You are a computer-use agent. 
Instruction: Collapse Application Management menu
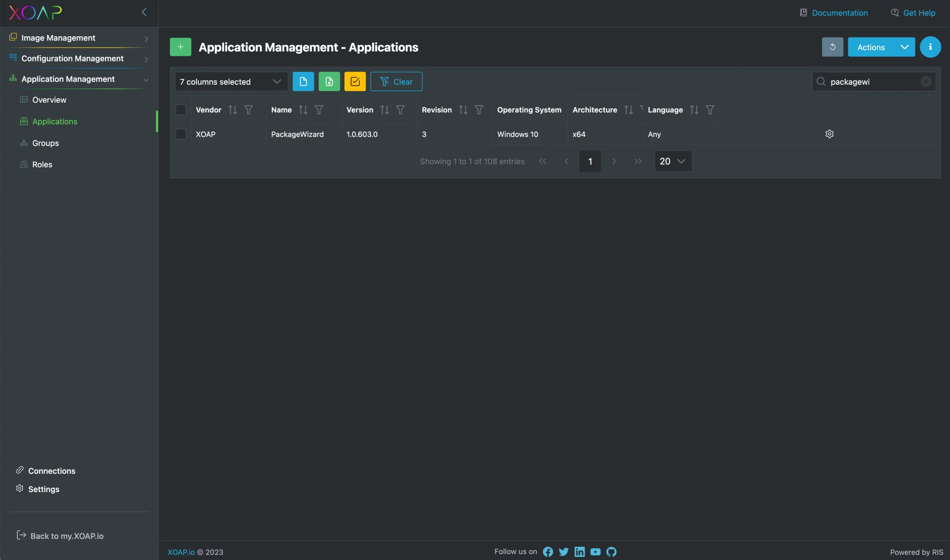[x=79, y=79]
